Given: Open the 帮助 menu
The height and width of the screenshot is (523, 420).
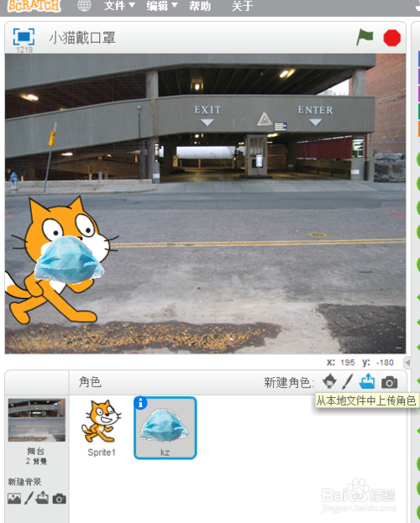Looking at the screenshot, I should [x=200, y=6].
